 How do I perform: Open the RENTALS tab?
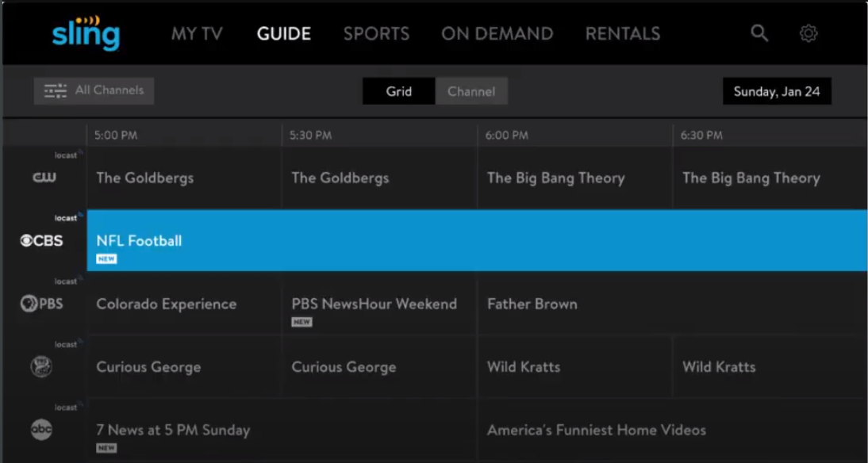click(623, 34)
